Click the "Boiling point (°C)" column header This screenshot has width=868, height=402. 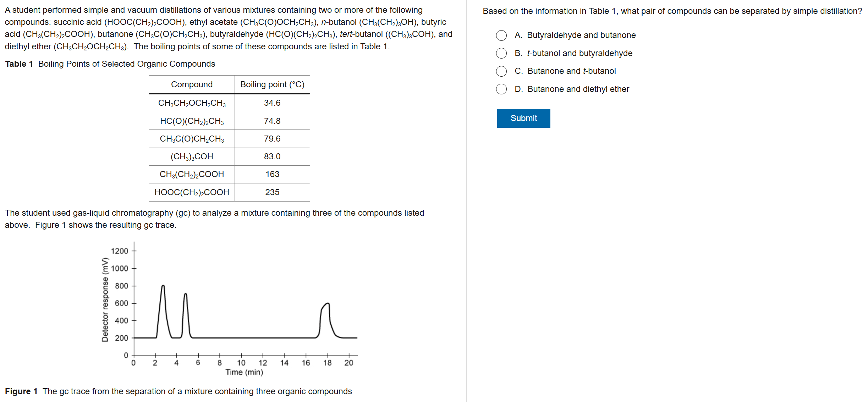272,84
